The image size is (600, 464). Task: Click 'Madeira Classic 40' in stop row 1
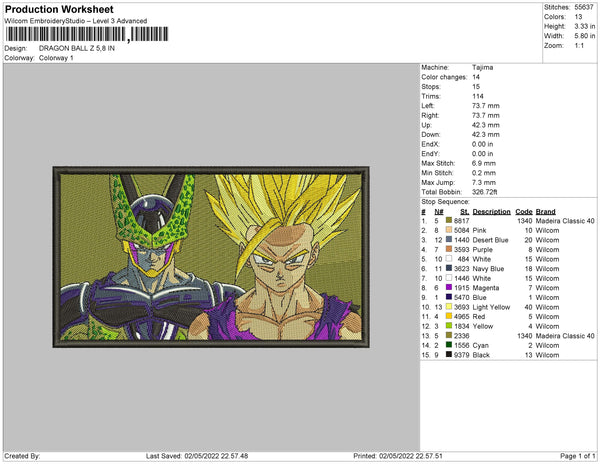coord(565,220)
